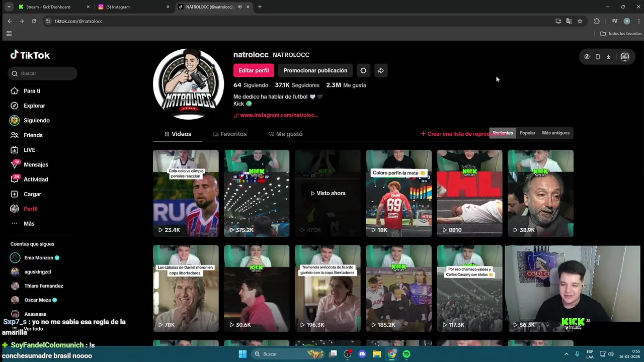Screen dimensions: 644x362
Task: Open the lizardo garrido anécdota video
Action: (x=328, y=289)
